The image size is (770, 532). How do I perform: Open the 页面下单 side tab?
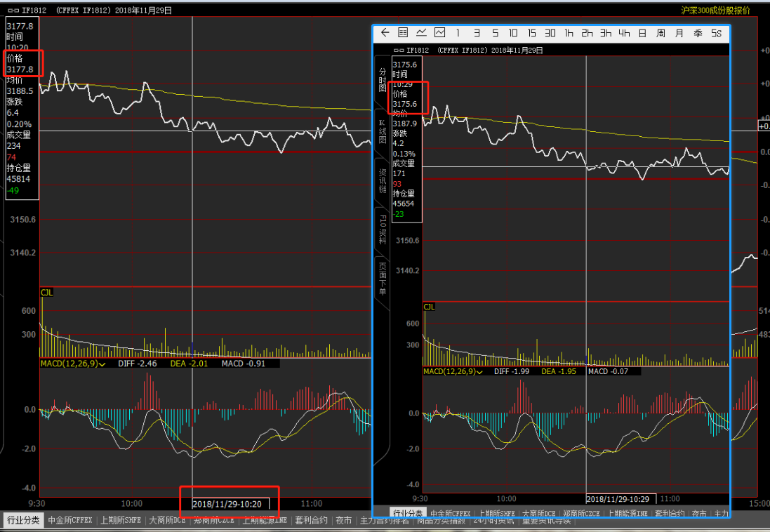(383, 278)
